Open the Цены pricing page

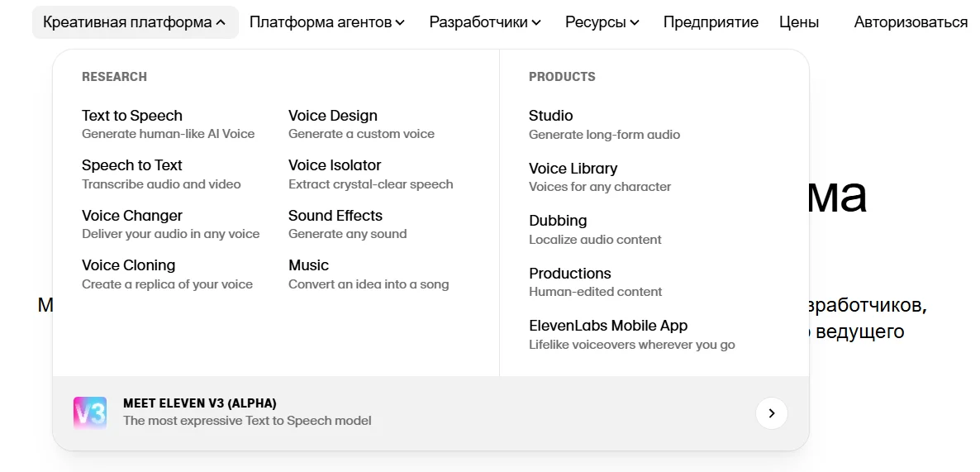pyautogui.click(x=799, y=22)
